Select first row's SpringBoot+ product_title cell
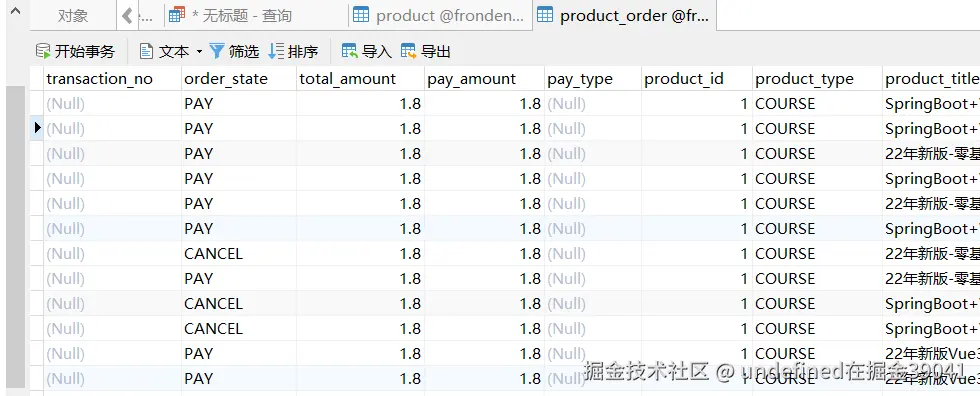Image resolution: width=980 pixels, height=396 pixels. (931, 104)
